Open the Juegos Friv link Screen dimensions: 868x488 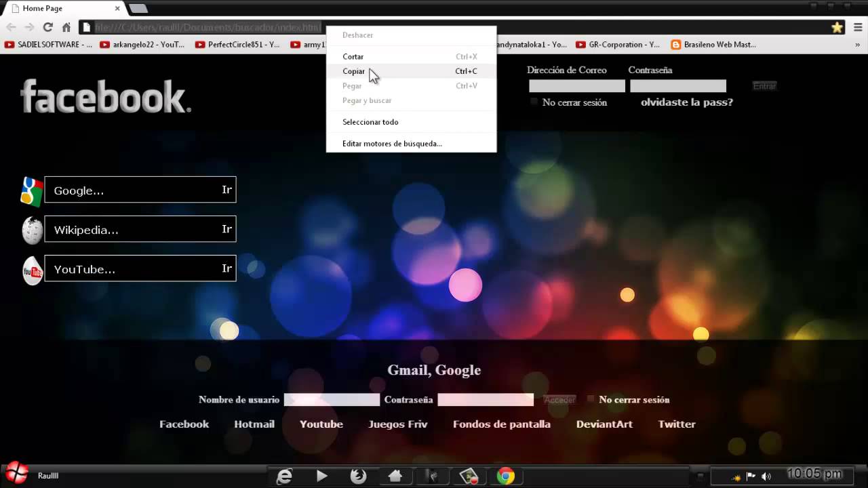[398, 424]
